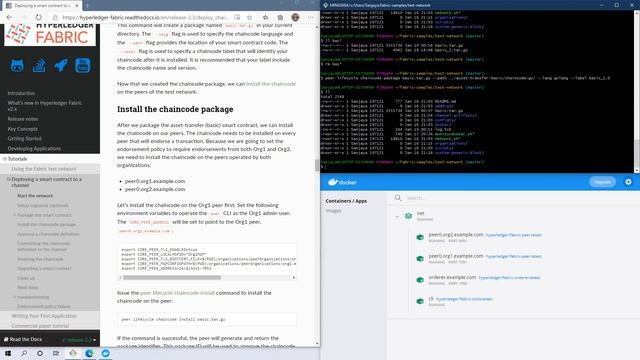Click the code block scroll right arrow

293,278
